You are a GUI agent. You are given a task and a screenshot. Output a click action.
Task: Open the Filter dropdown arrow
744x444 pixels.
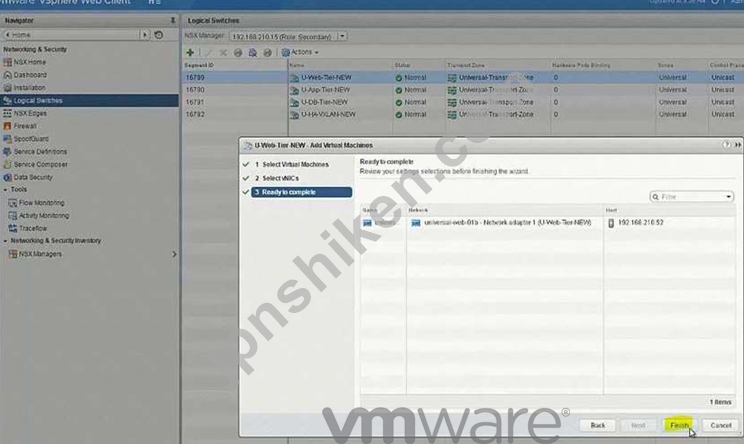728,196
